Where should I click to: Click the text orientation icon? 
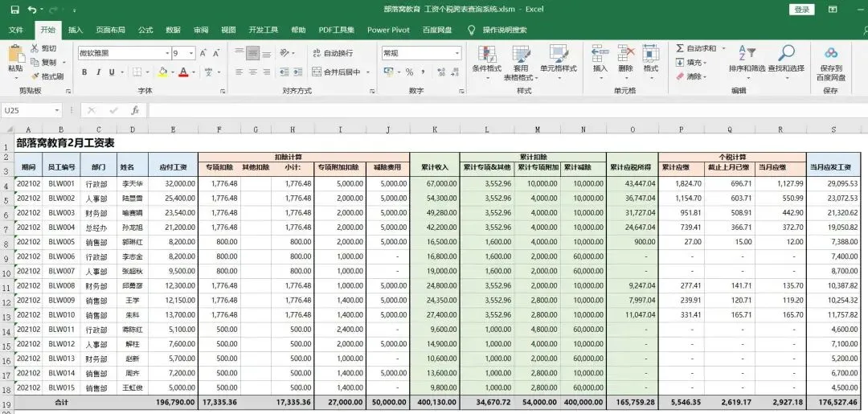(x=285, y=53)
